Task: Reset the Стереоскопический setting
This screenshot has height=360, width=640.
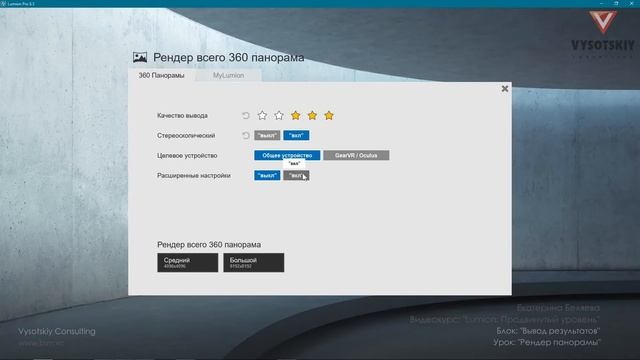Action: 246,136
